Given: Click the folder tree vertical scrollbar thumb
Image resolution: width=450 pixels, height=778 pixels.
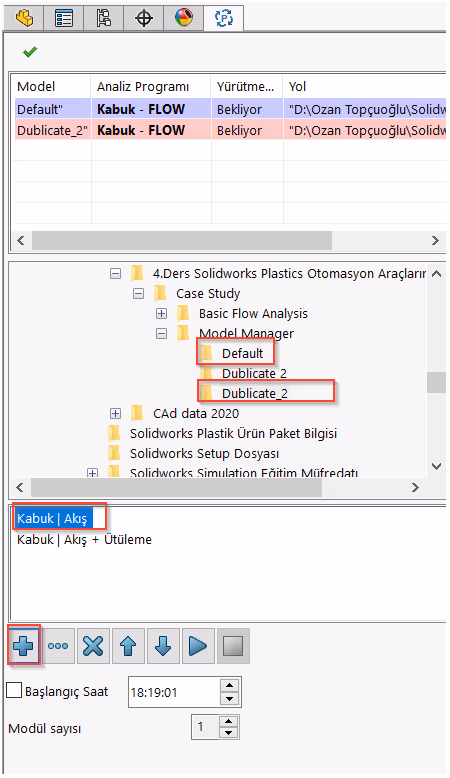Looking at the screenshot, I should click(x=436, y=383).
